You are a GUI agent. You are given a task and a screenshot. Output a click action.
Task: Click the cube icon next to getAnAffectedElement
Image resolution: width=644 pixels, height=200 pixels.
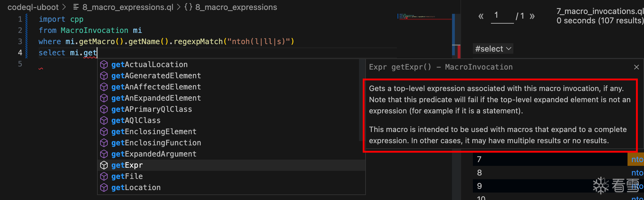104,87
